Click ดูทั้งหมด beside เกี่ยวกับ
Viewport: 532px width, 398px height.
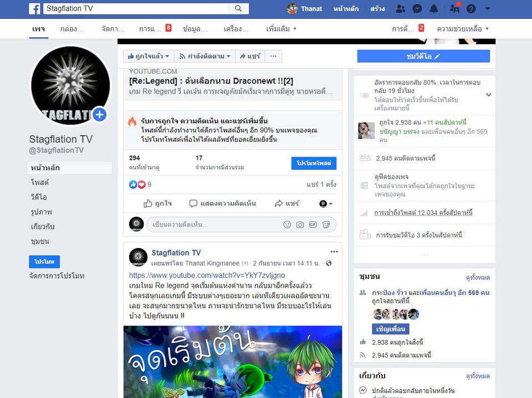tap(478, 376)
